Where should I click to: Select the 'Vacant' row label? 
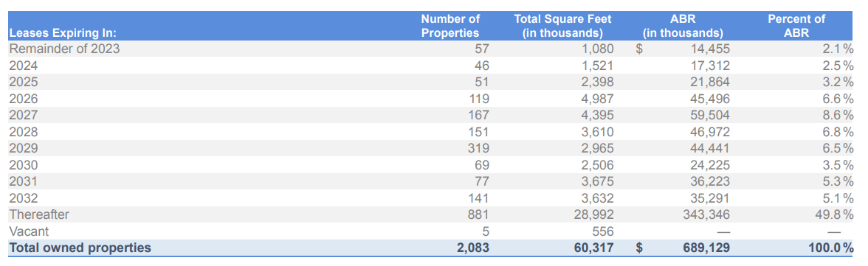tap(29, 231)
